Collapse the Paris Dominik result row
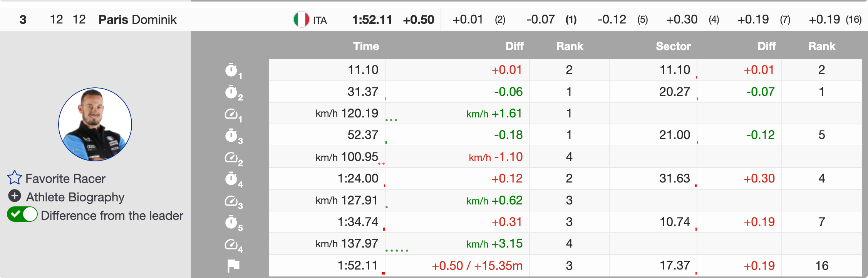The width and height of the screenshot is (868, 278). [137, 20]
